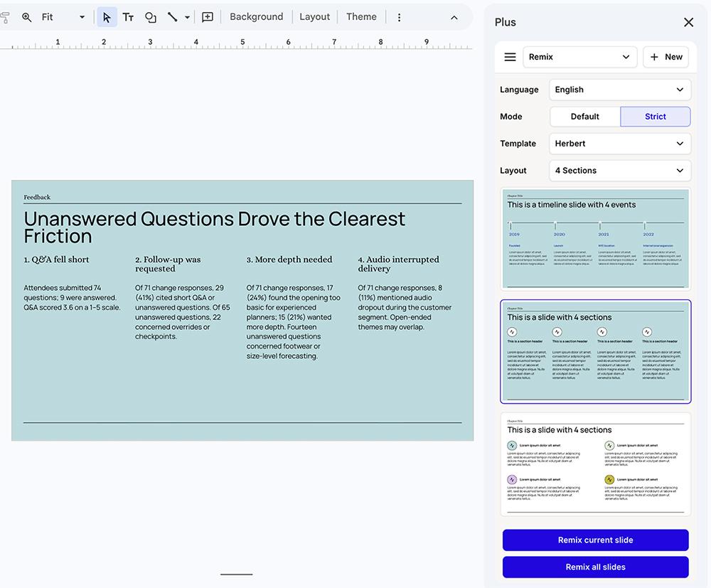Viewport: 711px width, 588px height.
Task: Switch Mode to Strict
Action: pos(656,117)
